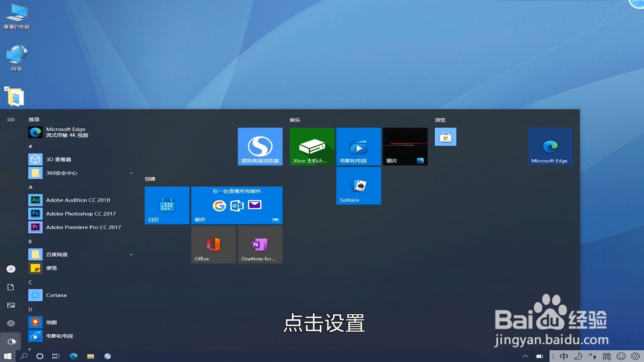Click the Power button in Start

(11, 341)
